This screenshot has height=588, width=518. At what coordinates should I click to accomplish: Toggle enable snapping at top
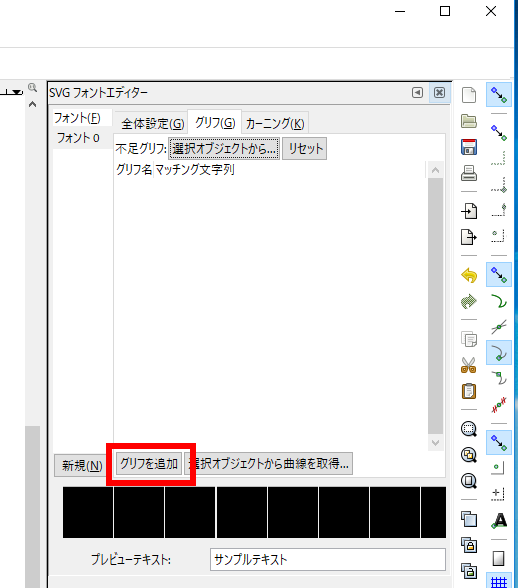(x=499, y=94)
